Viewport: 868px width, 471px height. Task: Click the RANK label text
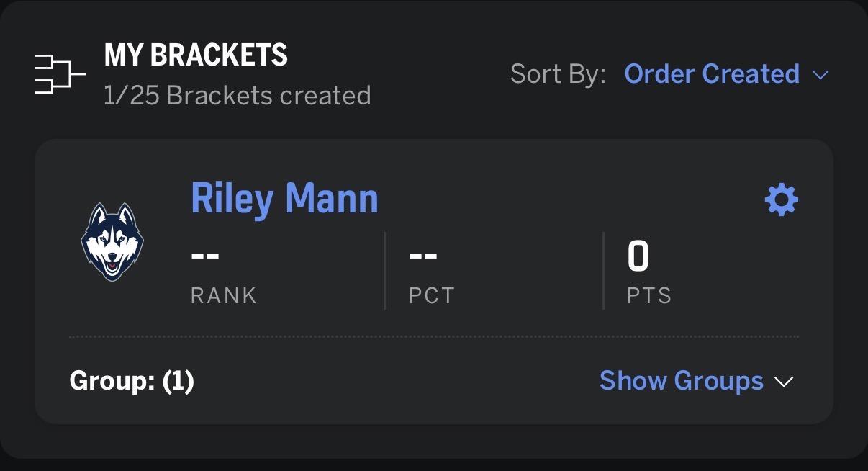(223, 295)
